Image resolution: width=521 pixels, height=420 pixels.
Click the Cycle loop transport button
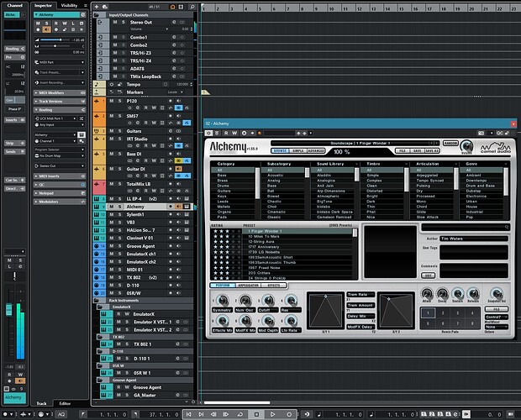pyautogui.click(x=239, y=414)
